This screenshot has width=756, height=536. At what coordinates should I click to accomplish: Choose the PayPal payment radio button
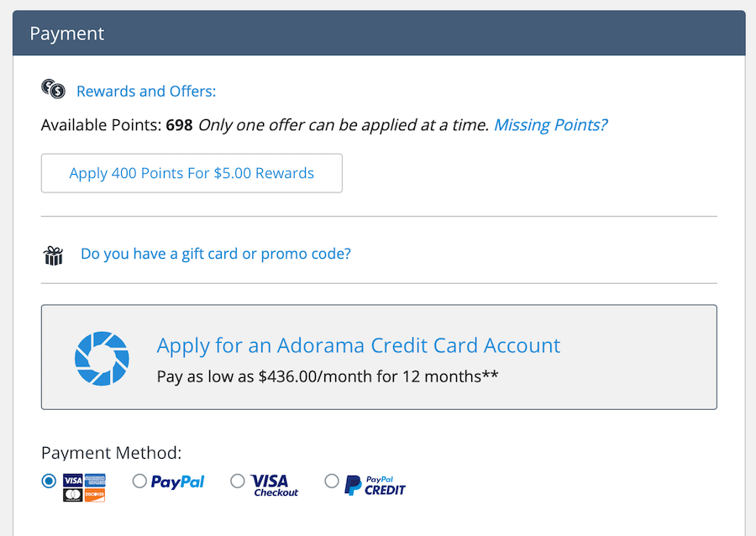point(139,481)
